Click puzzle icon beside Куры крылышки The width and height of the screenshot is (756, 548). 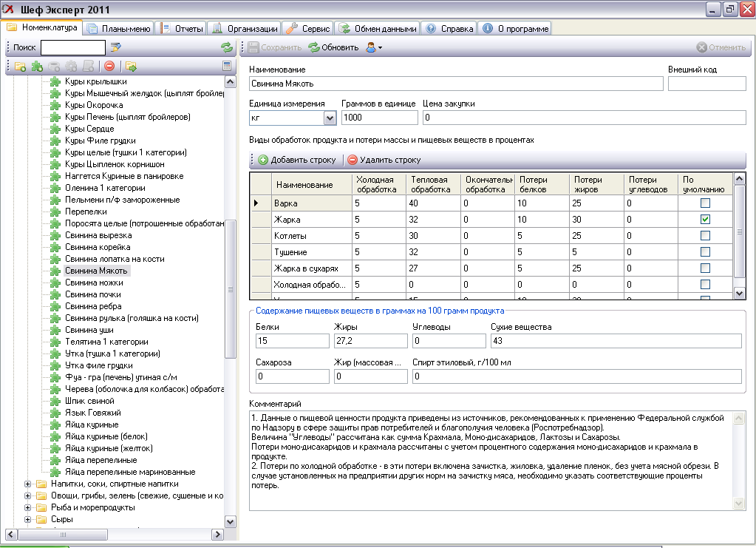pyautogui.click(x=56, y=81)
